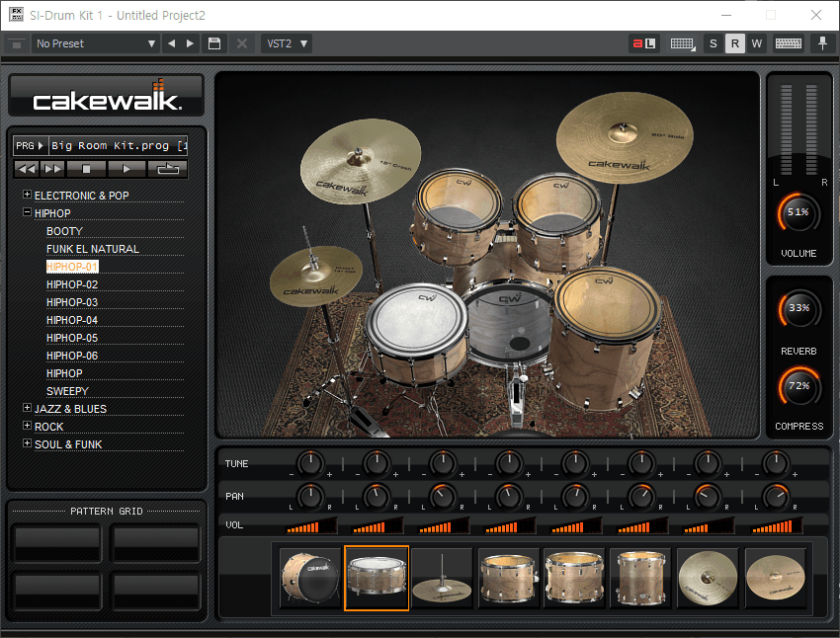Open the VST2 format dropdown
The height and width of the screenshot is (638, 840).
point(286,42)
